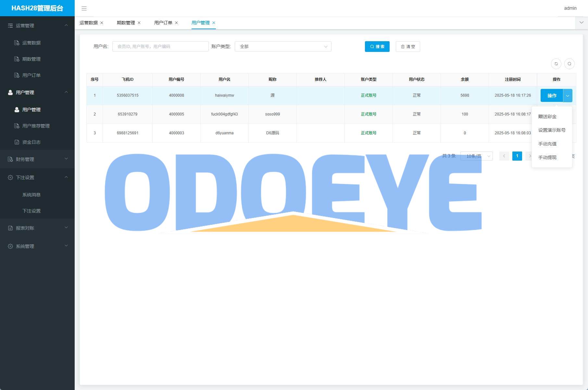Click the 2025-05-18 16:17:26 timestamp

(x=513, y=95)
